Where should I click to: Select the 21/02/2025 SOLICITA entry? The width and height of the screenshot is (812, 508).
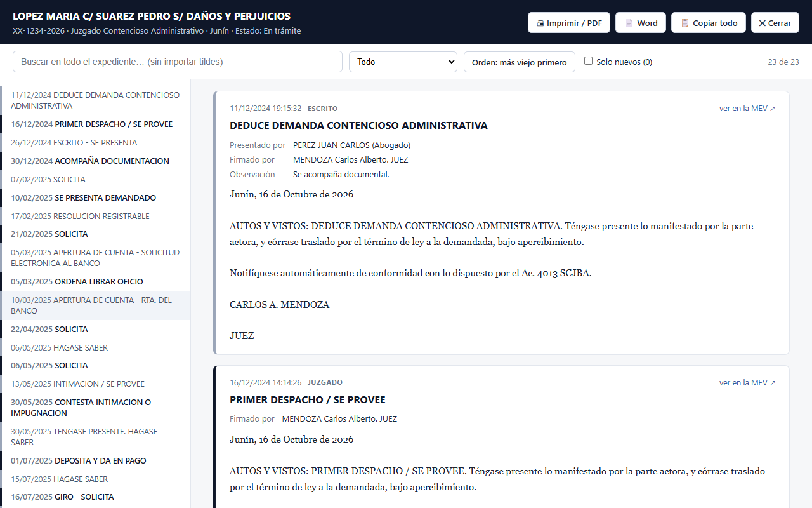95,234
